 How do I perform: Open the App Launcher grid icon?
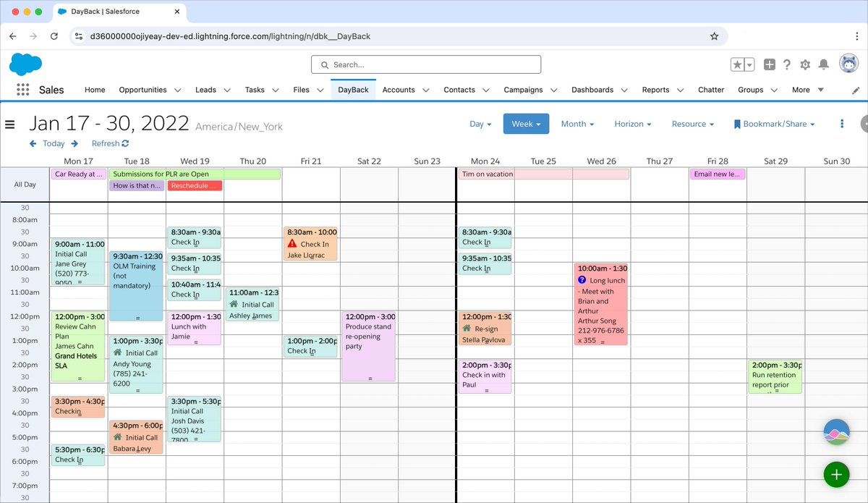(22, 90)
